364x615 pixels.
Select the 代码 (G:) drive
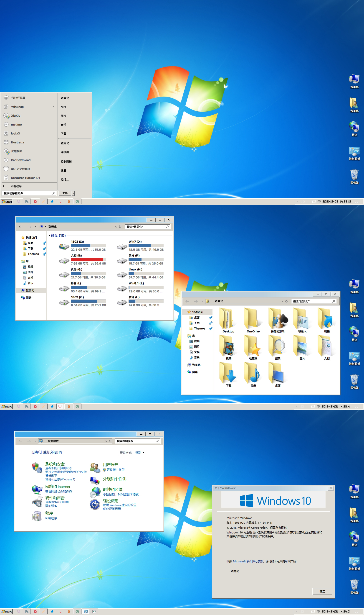tap(82, 274)
